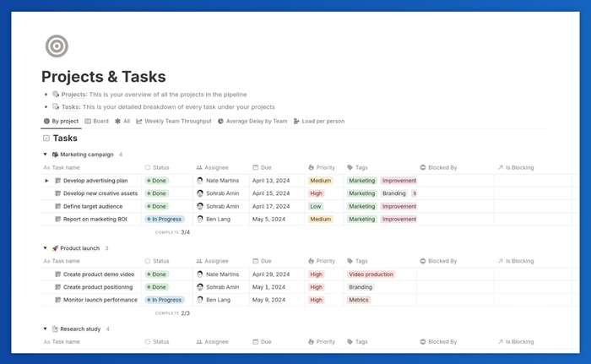Click Status header icon in Research study
This screenshot has width=591, height=364.
[148, 342]
